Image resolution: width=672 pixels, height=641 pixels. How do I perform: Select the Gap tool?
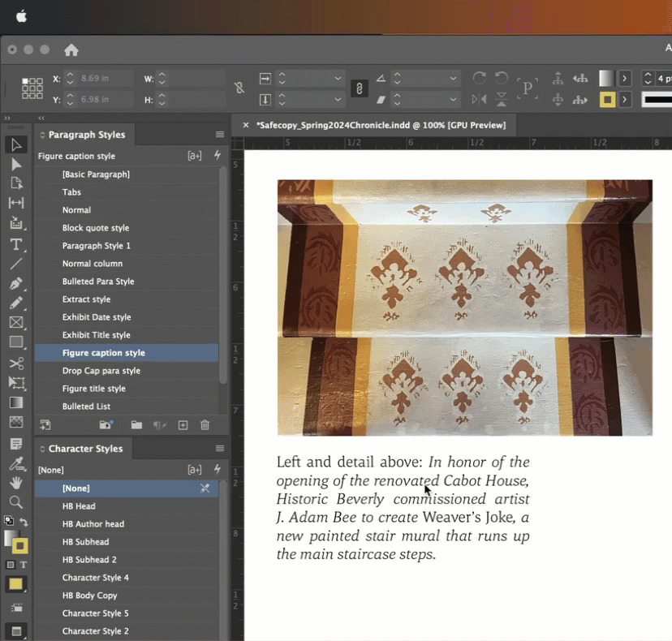(16, 203)
